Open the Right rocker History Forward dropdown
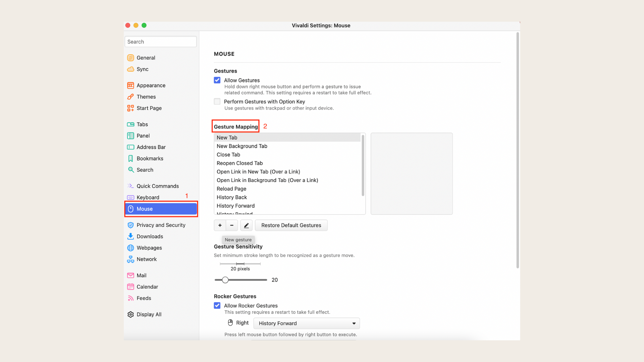This screenshot has width=644, height=362. (x=307, y=323)
